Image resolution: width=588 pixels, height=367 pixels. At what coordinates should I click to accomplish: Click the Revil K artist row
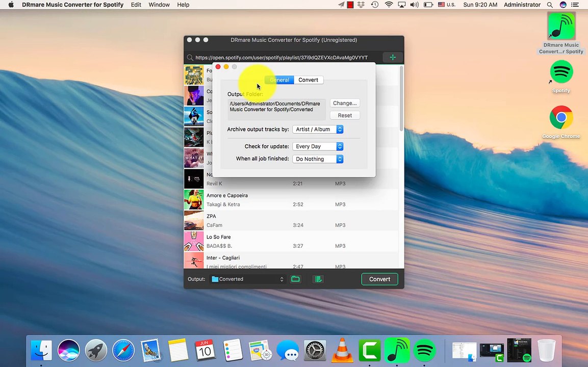tap(214, 183)
